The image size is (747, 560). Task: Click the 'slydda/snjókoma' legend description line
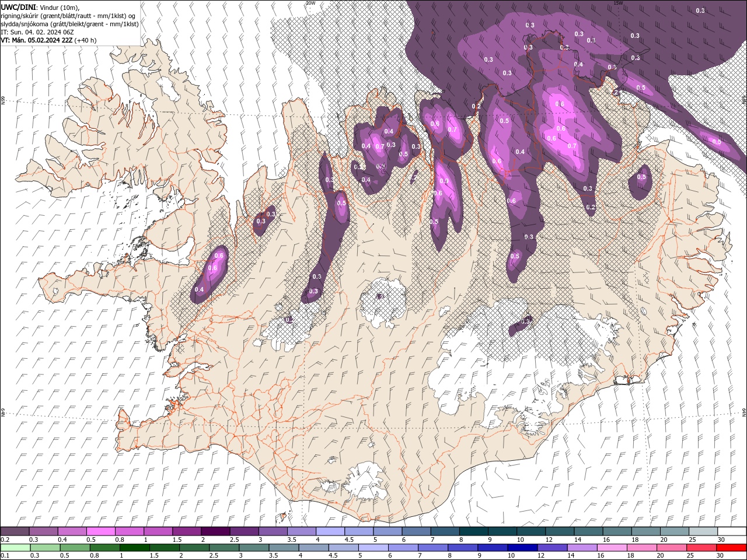tap(69, 24)
